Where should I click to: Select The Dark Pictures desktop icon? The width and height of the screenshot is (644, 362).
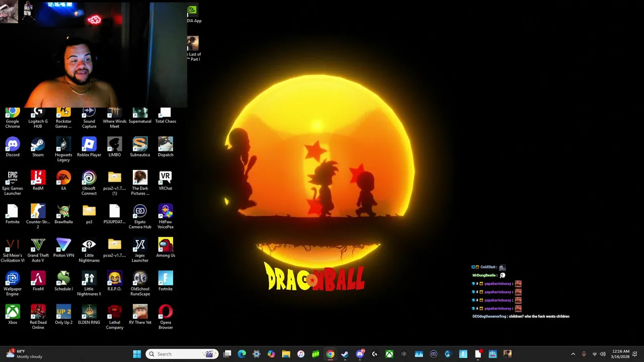pyautogui.click(x=140, y=184)
